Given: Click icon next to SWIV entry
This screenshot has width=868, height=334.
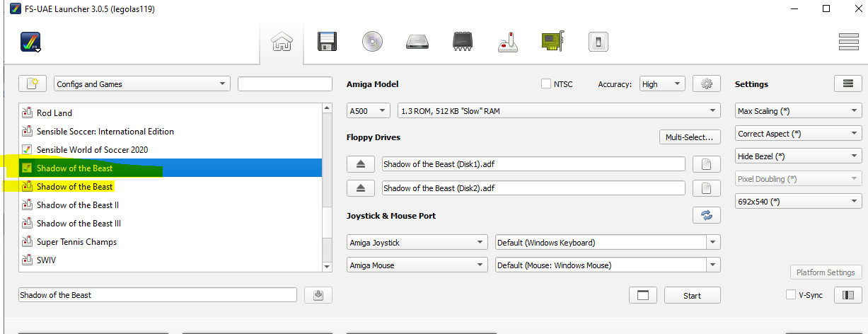Looking at the screenshot, I should pos(28,260).
